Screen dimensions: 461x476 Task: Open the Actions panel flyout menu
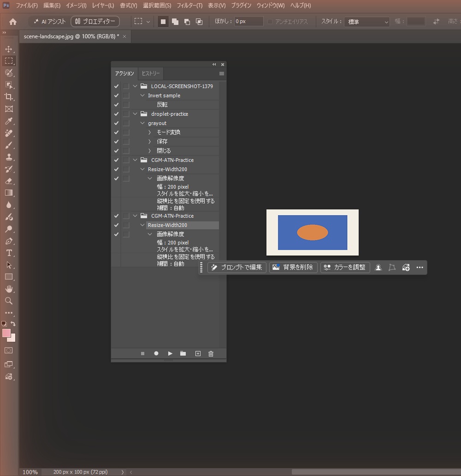(x=222, y=73)
